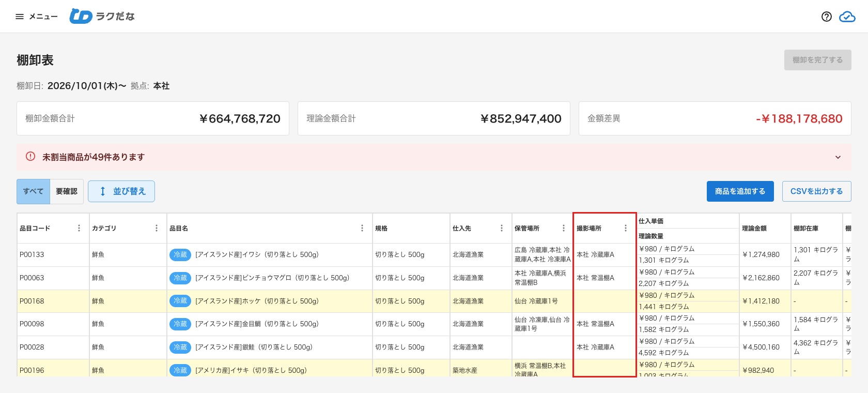Click [アイスランド産]銀鮭 product name
The height and width of the screenshot is (393, 868).
pyautogui.click(x=254, y=347)
